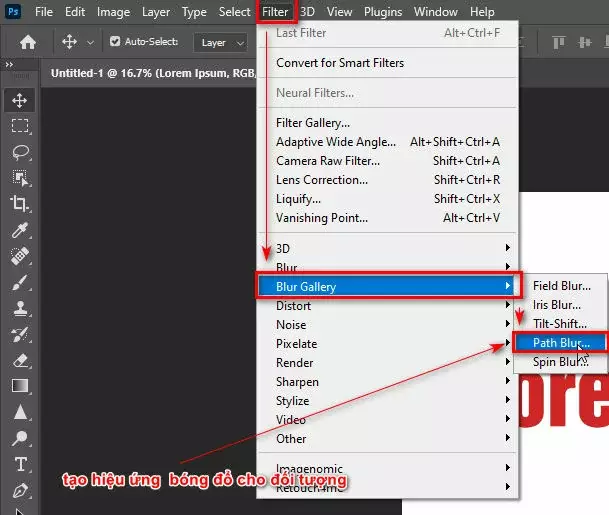Select the Horizontal Type tool
Image resolution: width=609 pixels, height=515 pixels.
coord(20,464)
